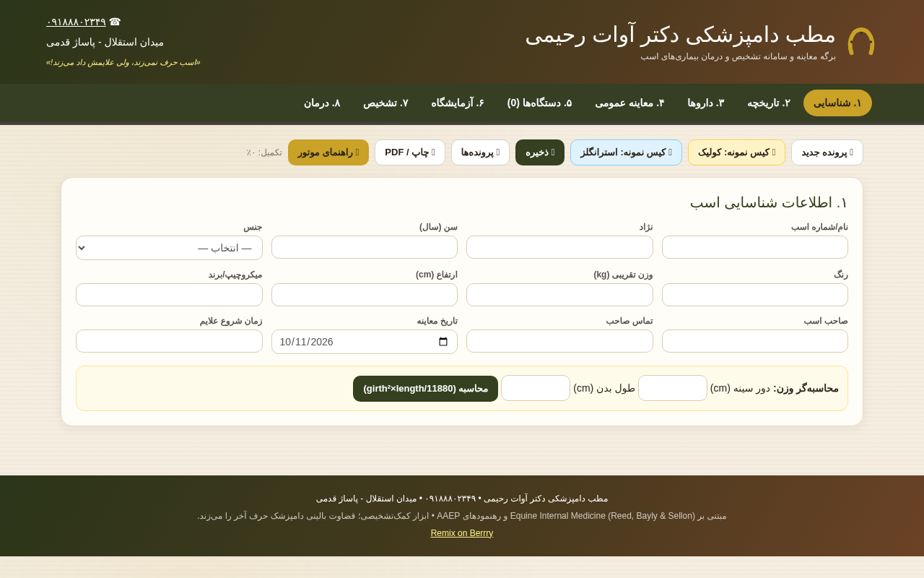Click the چاپ / PDF button
Image resolution: width=924 pixels, height=578 pixels.
(x=410, y=152)
